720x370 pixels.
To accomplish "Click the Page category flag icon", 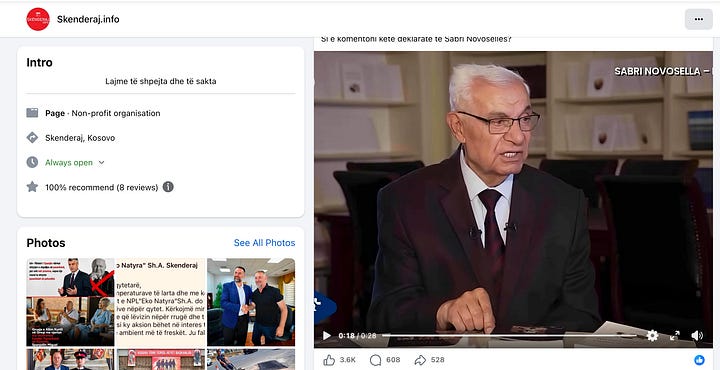I will click(x=32, y=113).
